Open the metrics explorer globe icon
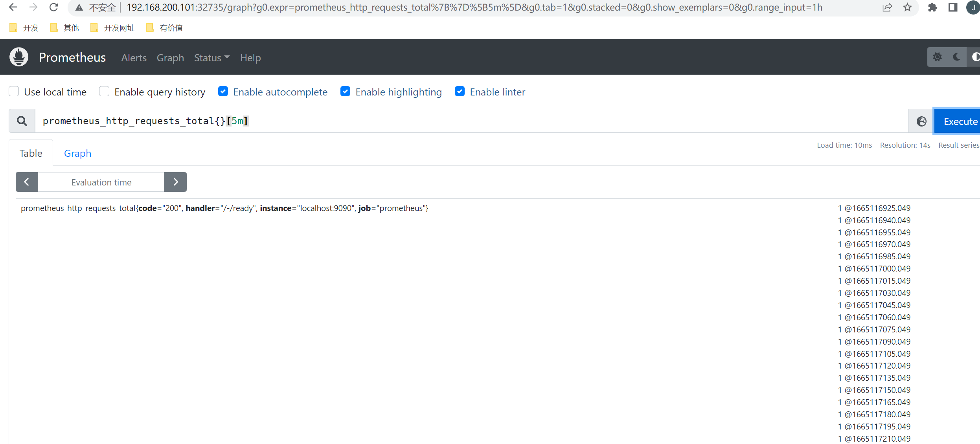 click(921, 121)
